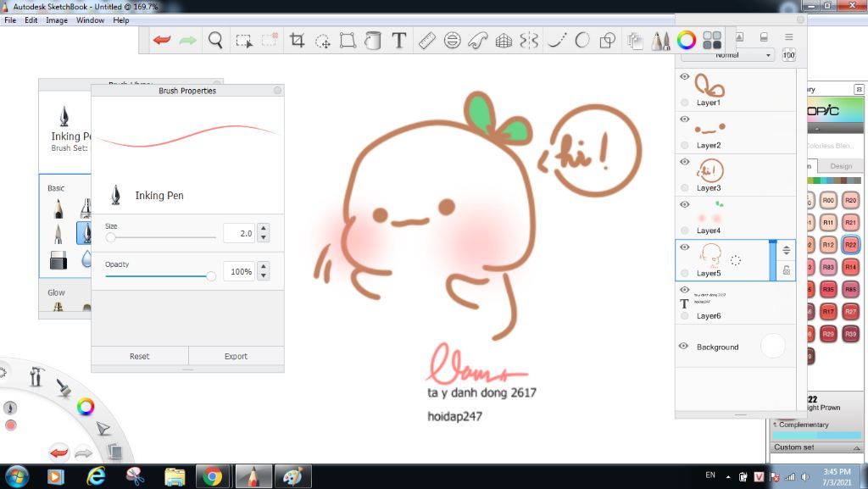Screen dimensions: 868x489
Task: Hide Layer5 with its eye icon
Action: (685, 247)
